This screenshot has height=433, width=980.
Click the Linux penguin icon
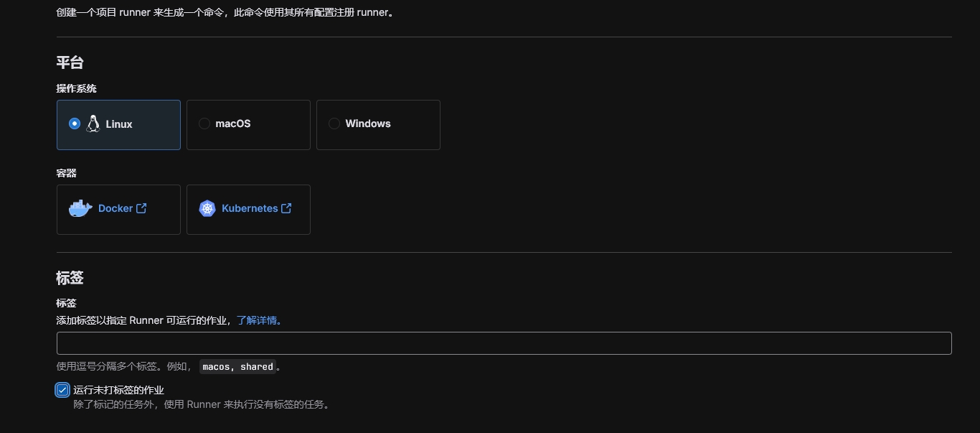(x=93, y=124)
